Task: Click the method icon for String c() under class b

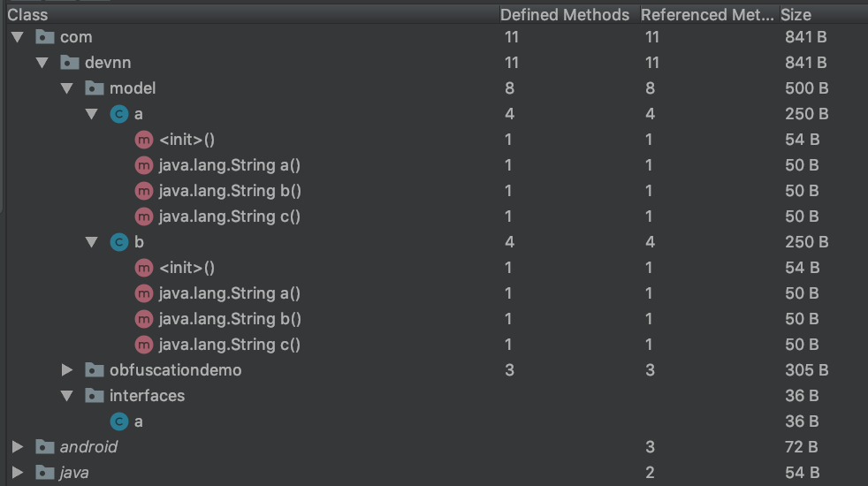Action: pyautogui.click(x=143, y=345)
